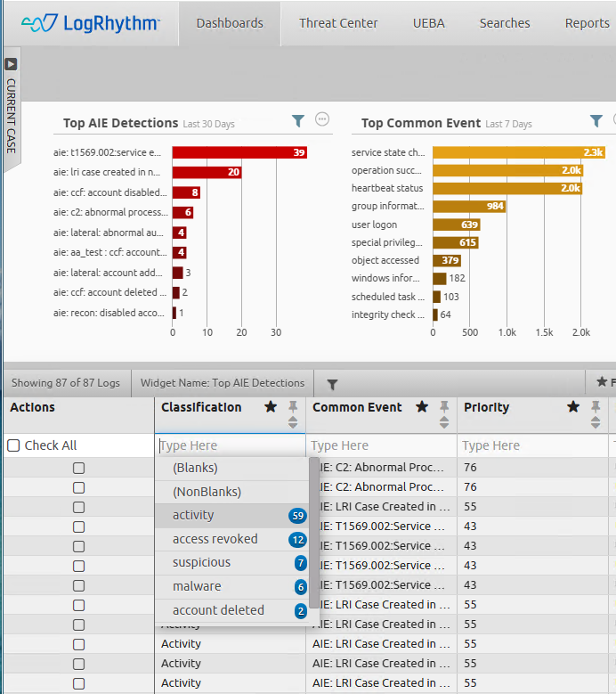
Task: Click the star icon in Common Event column
Action: [422, 407]
